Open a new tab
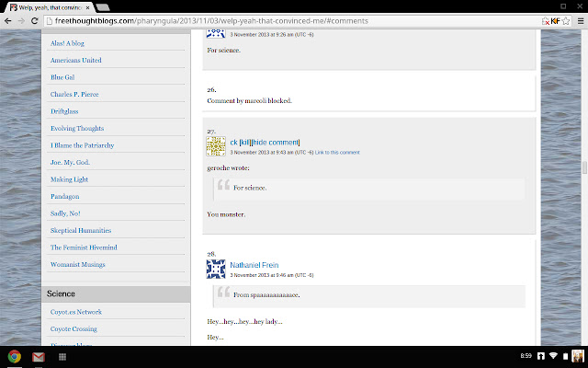The height and width of the screenshot is (368, 588). [x=102, y=7]
